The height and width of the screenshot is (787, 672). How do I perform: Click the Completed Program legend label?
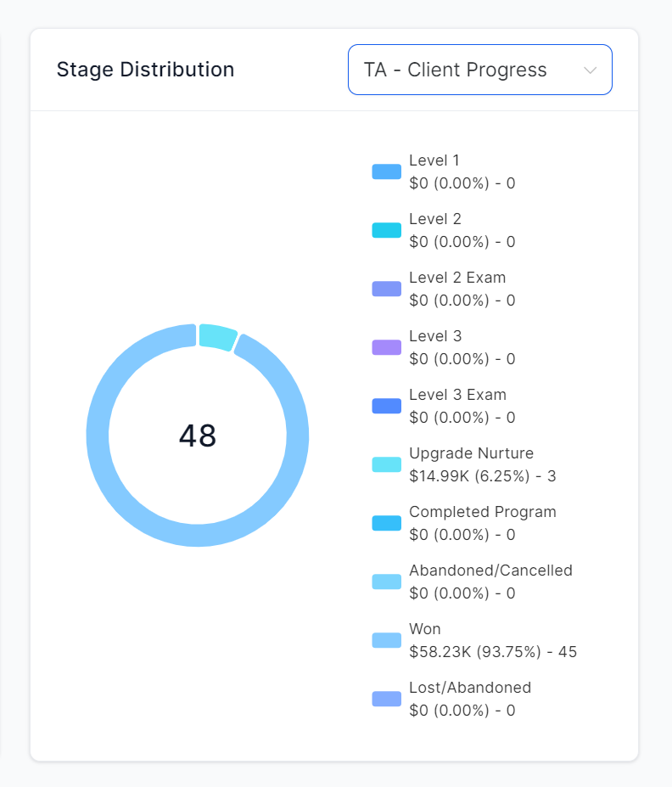482,512
